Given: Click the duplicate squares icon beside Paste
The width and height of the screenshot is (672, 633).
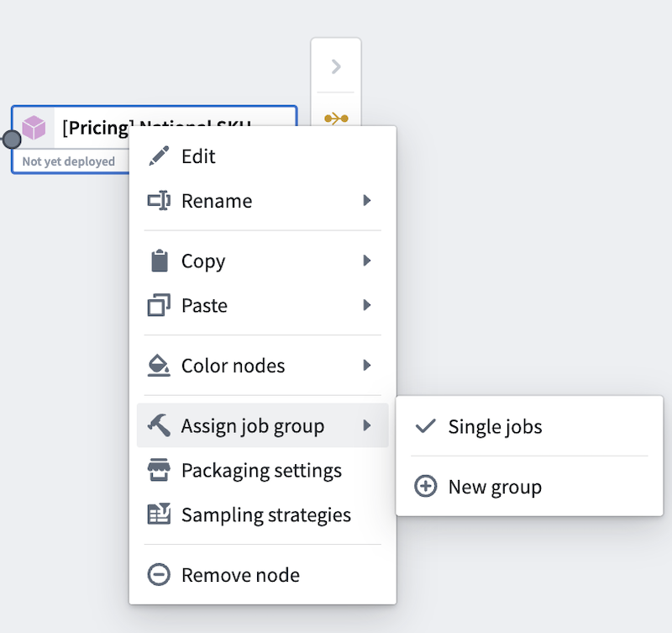Looking at the screenshot, I should 159,305.
